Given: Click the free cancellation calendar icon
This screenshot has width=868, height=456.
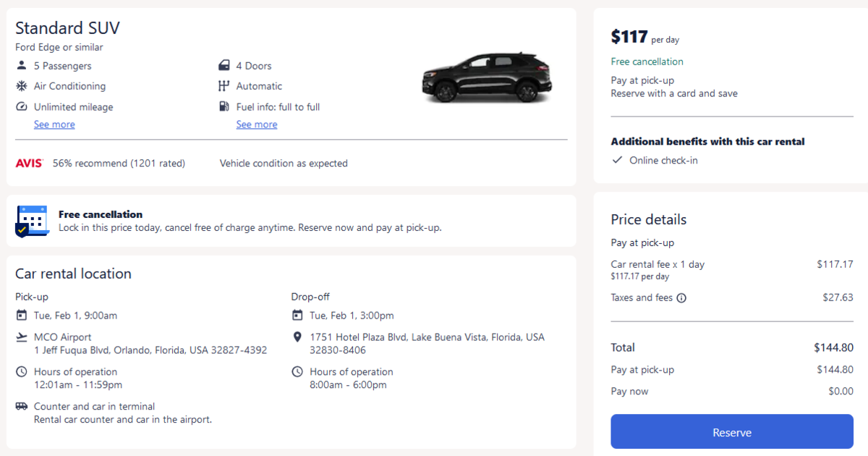Looking at the screenshot, I should (x=32, y=221).
